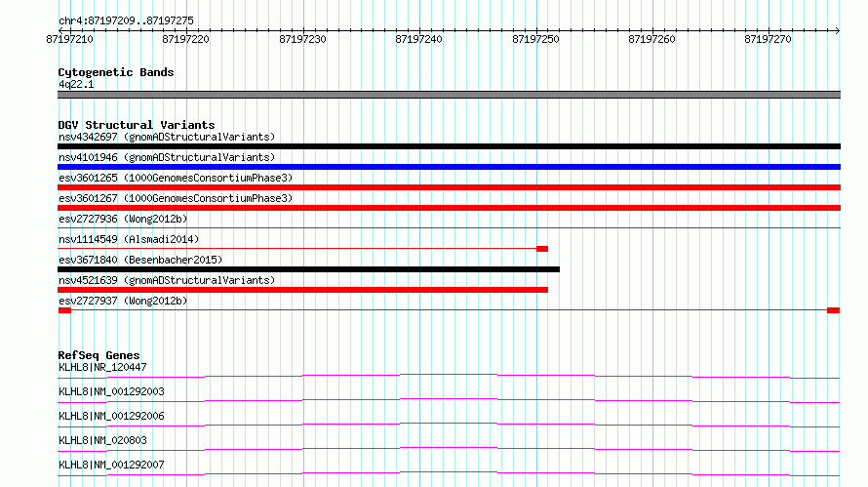Click the red esv3601267 variant bar
This screenshot has height=487, width=868.
[x=449, y=208]
